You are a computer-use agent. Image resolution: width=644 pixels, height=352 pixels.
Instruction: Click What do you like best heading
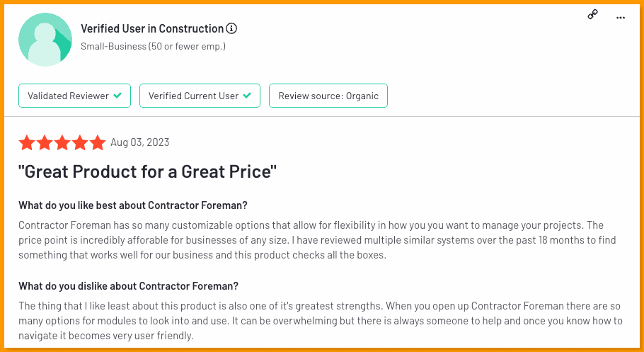133,205
